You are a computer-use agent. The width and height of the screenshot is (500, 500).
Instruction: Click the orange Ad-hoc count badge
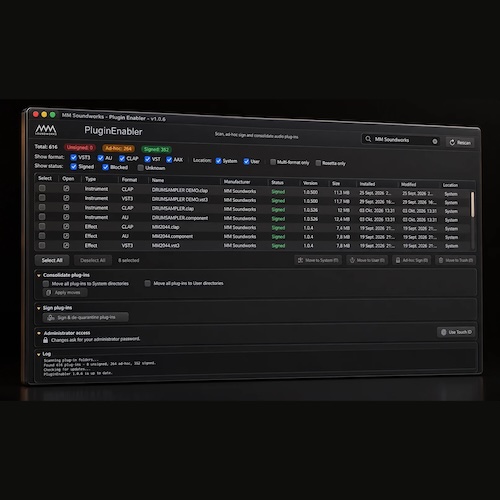(x=118, y=148)
